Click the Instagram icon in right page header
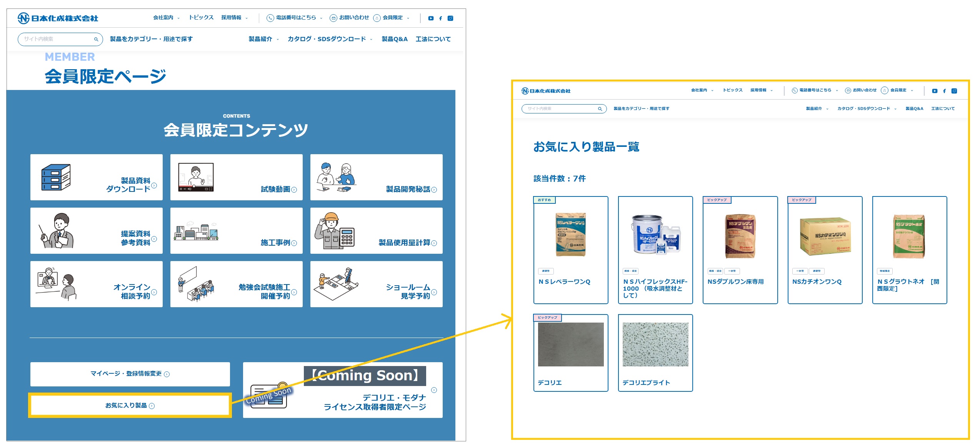Image resolution: width=980 pixels, height=446 pixels. click(954, 91)
